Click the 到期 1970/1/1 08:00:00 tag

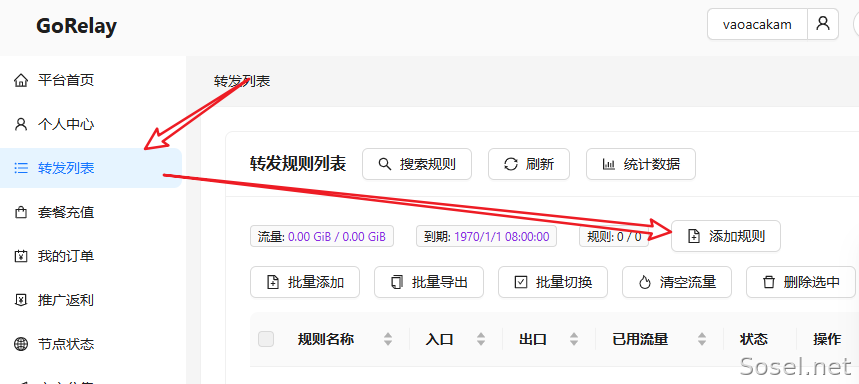[x=486, y=237]
